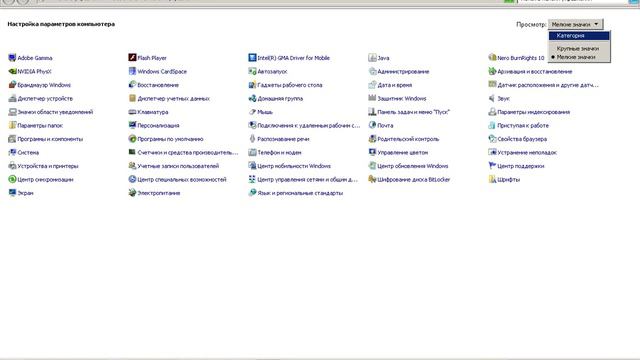The image size is (640, 360).
Task: Open the Adobe Gamma icon
Action: [x=12, y=58]
